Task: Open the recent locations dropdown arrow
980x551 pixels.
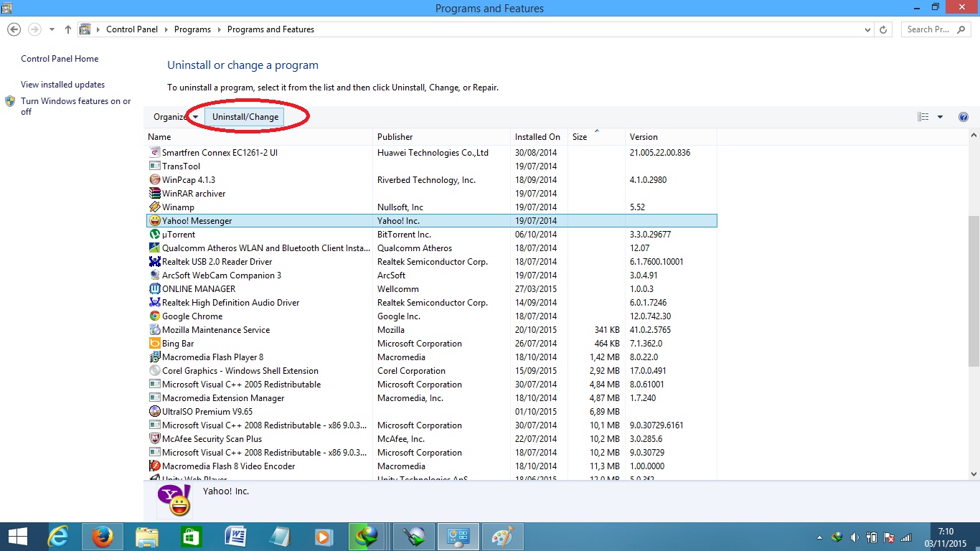Action: pyautogui.click(x=52, y=29)
